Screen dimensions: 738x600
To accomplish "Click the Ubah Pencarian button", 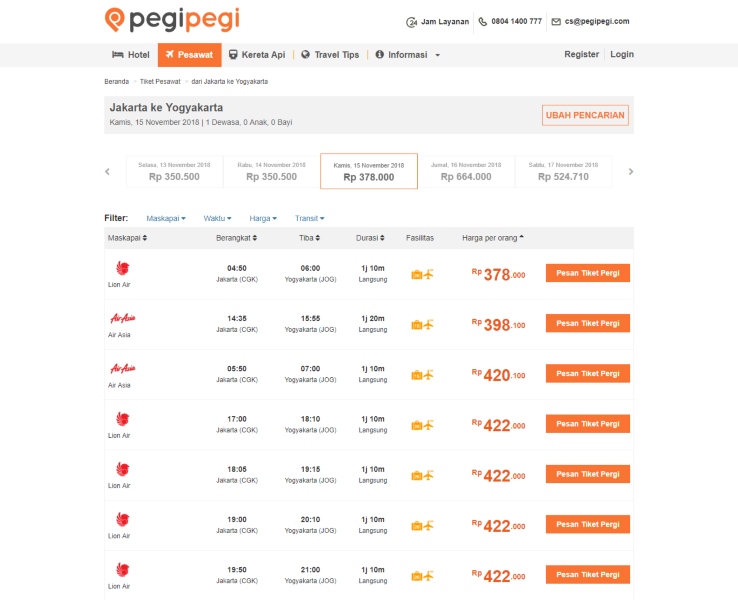I will (585, 115).
